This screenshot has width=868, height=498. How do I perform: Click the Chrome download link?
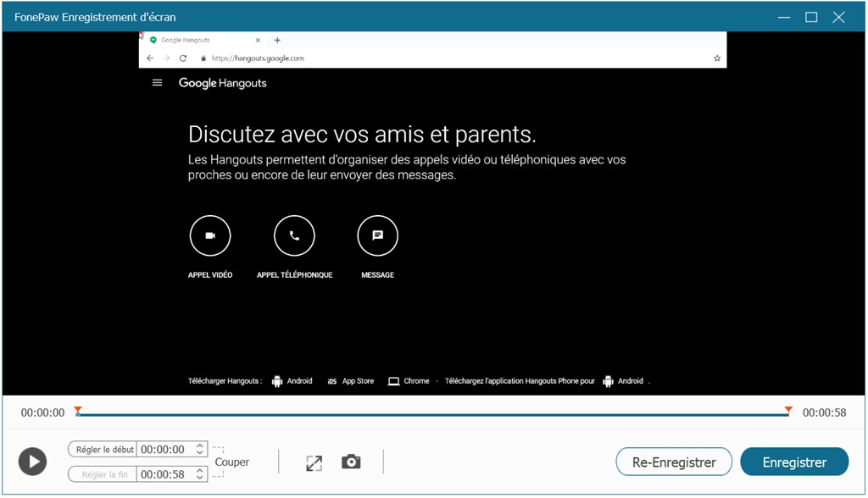[409, 381]
